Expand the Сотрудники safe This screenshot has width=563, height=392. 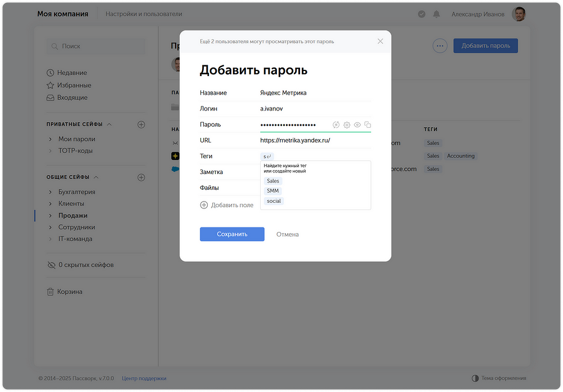(50, 227)
